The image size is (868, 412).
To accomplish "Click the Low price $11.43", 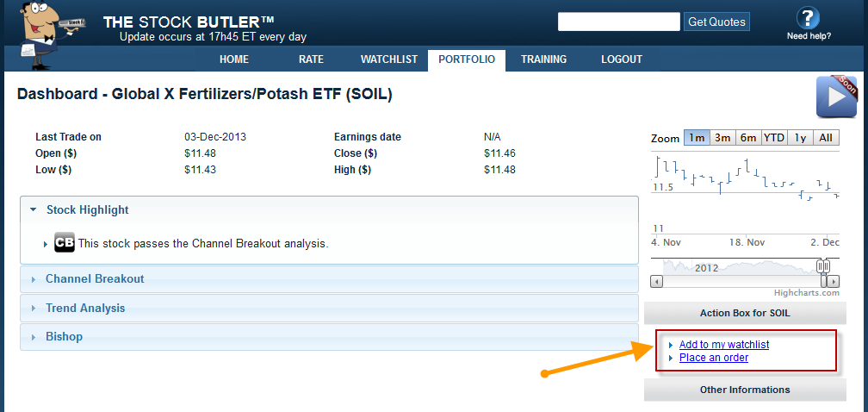I will [x=200, y=170].
